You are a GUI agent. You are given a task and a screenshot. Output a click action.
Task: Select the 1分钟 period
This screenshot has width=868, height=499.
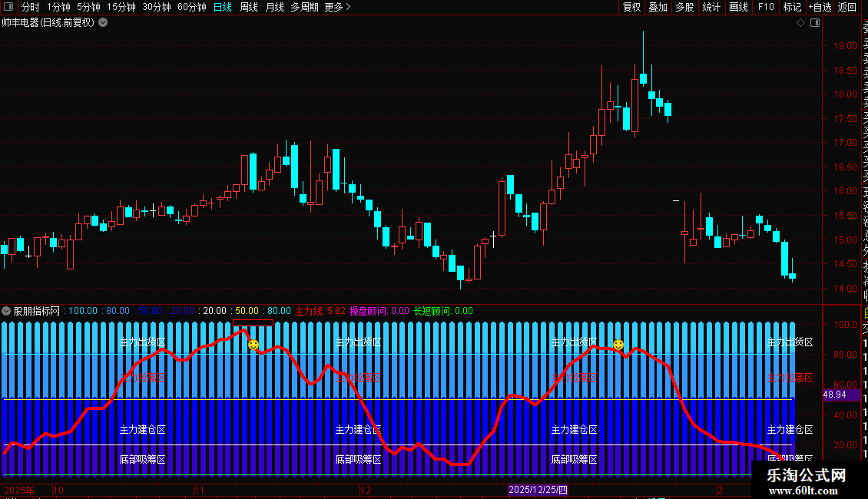pyautogui.click(x=58, y=7)
